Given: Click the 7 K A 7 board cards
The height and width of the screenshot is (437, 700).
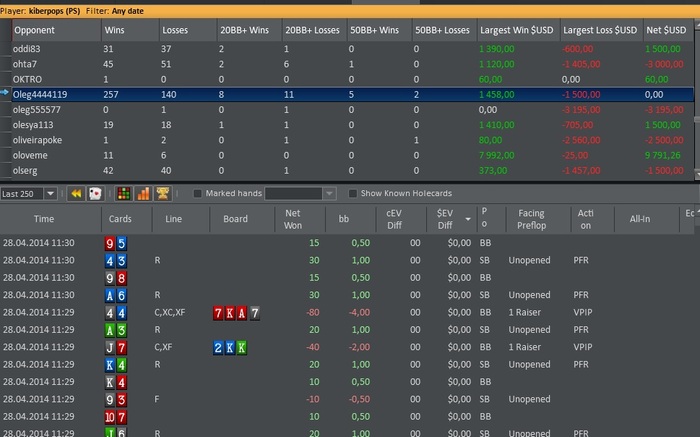Looking at the screenshot, I should 236,313.
